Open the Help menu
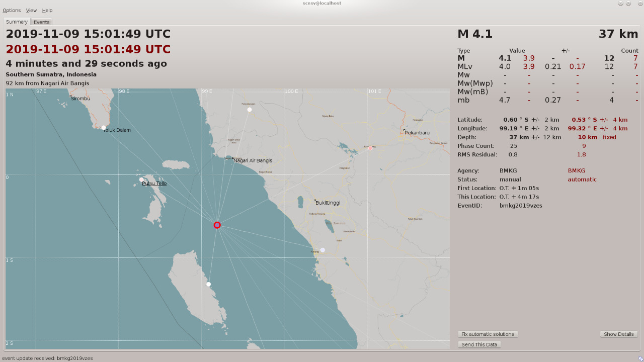644x362 pixels. tap(47, 11)
